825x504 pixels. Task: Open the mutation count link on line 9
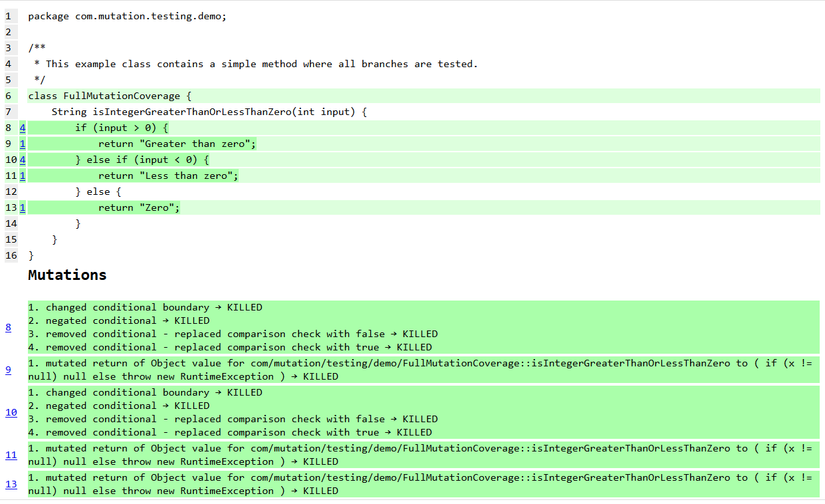tap(23, 144)
